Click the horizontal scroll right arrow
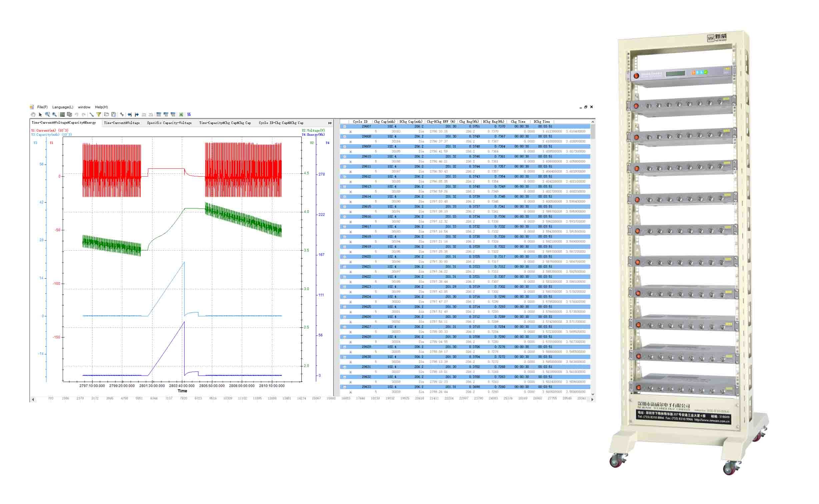 [x=592, y=399]
